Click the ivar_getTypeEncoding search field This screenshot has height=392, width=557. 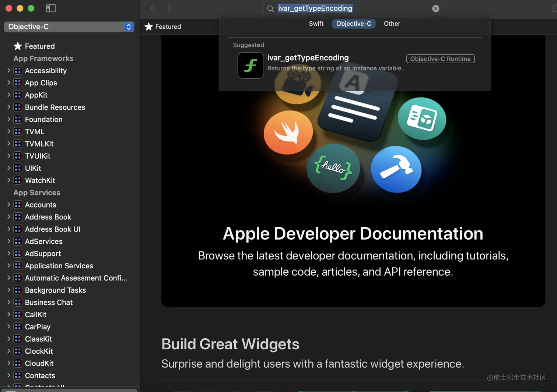tap(353, 8)
